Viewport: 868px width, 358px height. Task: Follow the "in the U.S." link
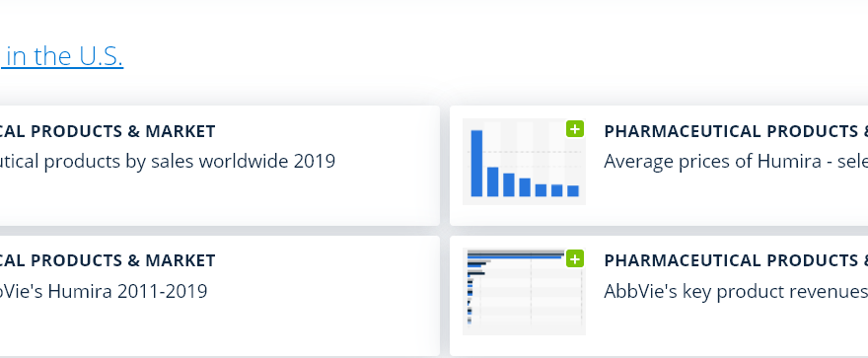(62, 56)
